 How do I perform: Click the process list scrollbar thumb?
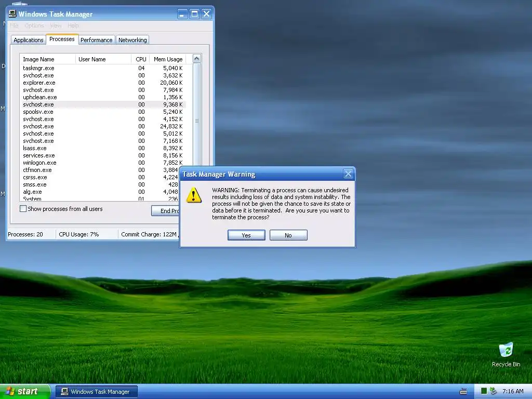(197, 121)
